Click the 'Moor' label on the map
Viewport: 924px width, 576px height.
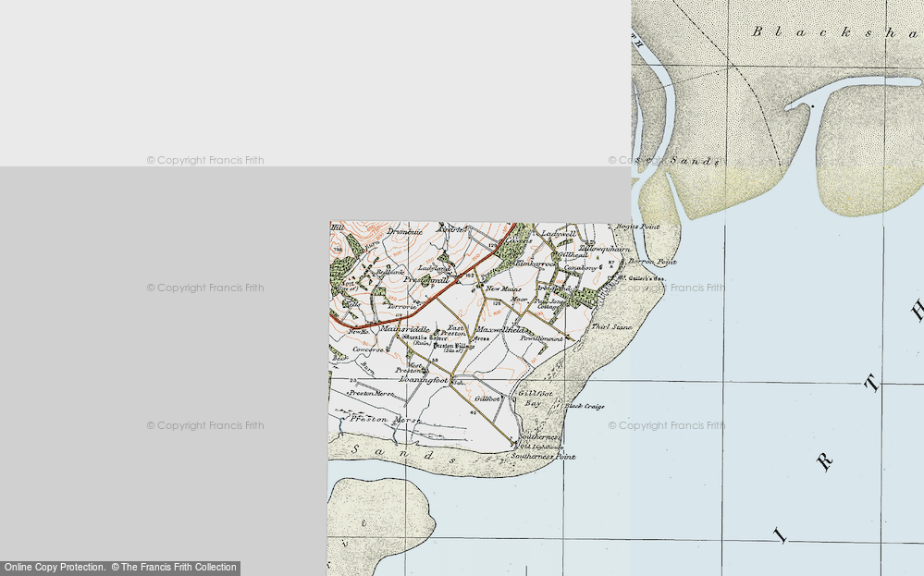point(519,300)
